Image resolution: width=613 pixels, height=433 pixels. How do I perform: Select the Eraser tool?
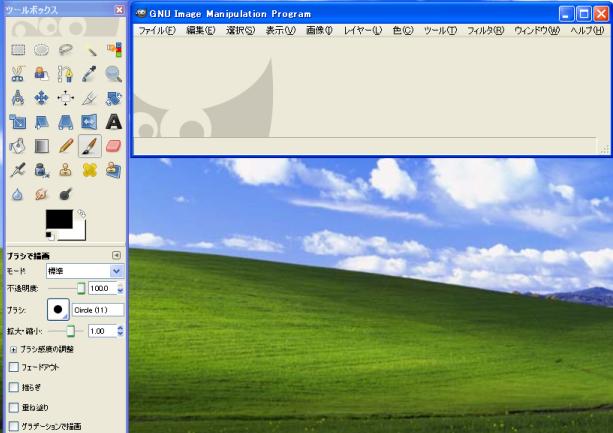[114, 146]
